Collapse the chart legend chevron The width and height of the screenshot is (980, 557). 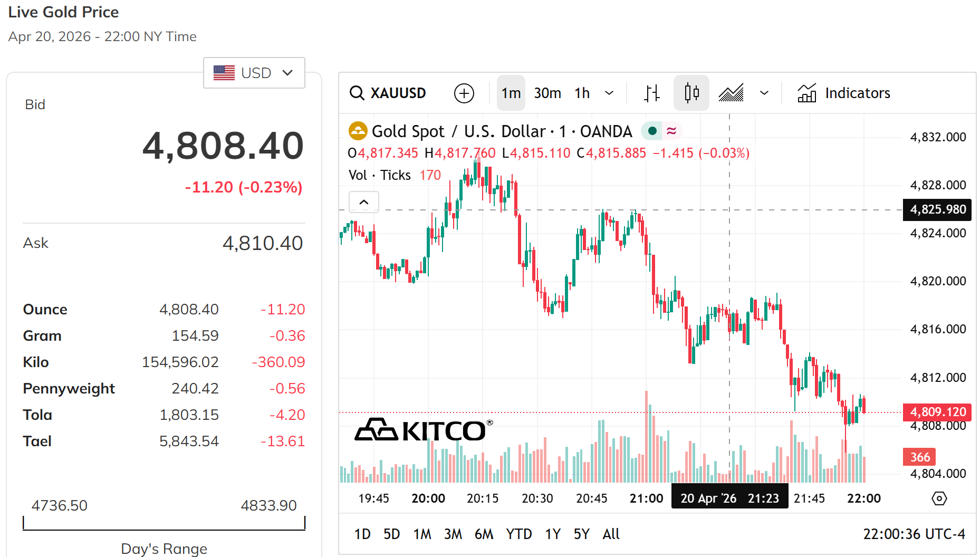[x=364, y=202]
